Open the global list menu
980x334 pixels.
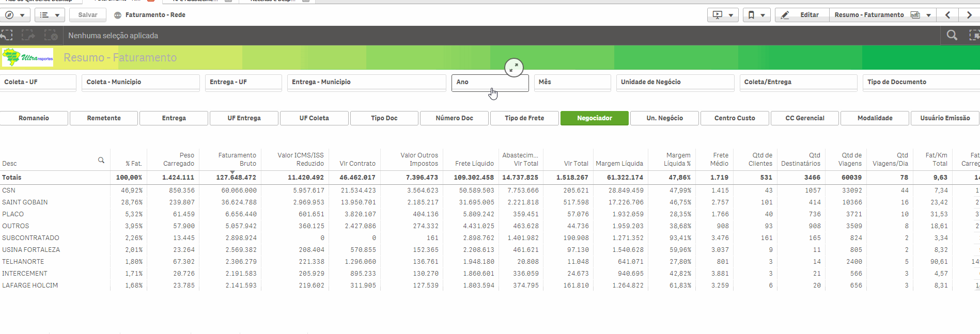50,15
